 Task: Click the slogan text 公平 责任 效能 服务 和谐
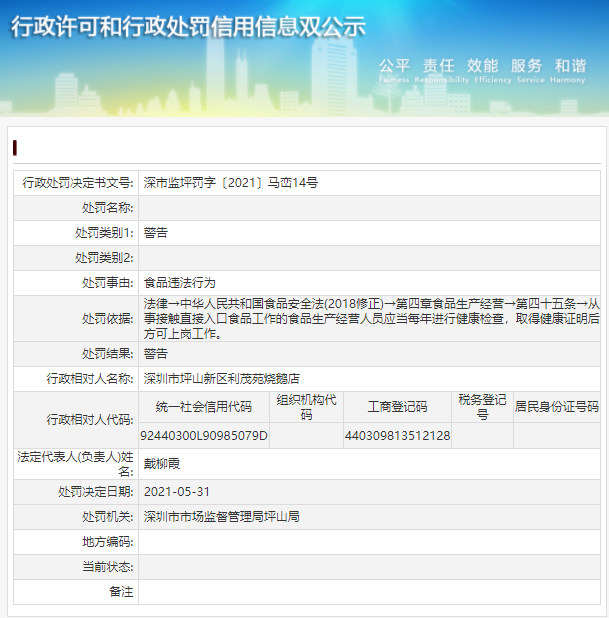pyautogui.click(x=482, y=66)
